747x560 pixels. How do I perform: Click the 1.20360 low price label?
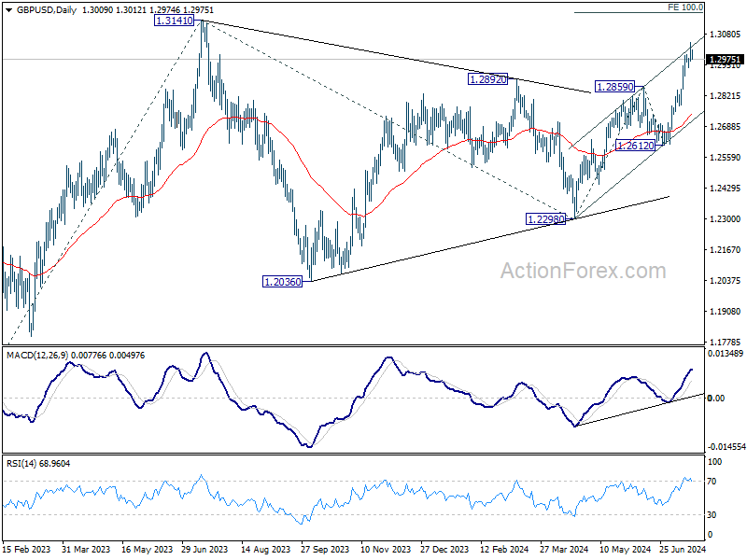[x=283, y=282]
